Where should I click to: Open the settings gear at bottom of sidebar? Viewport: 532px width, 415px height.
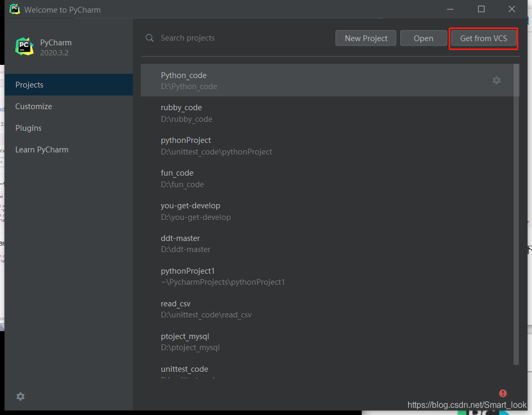tap(21, 397)
